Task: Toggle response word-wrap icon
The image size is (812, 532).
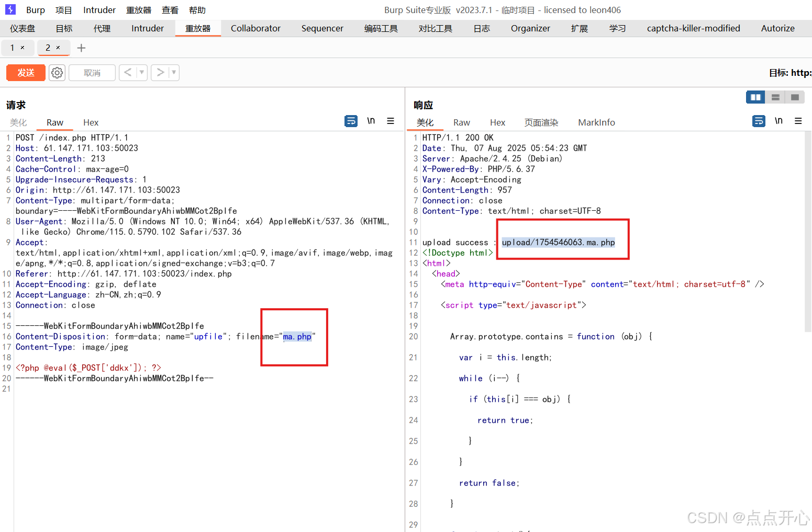Action: [759, 121]
